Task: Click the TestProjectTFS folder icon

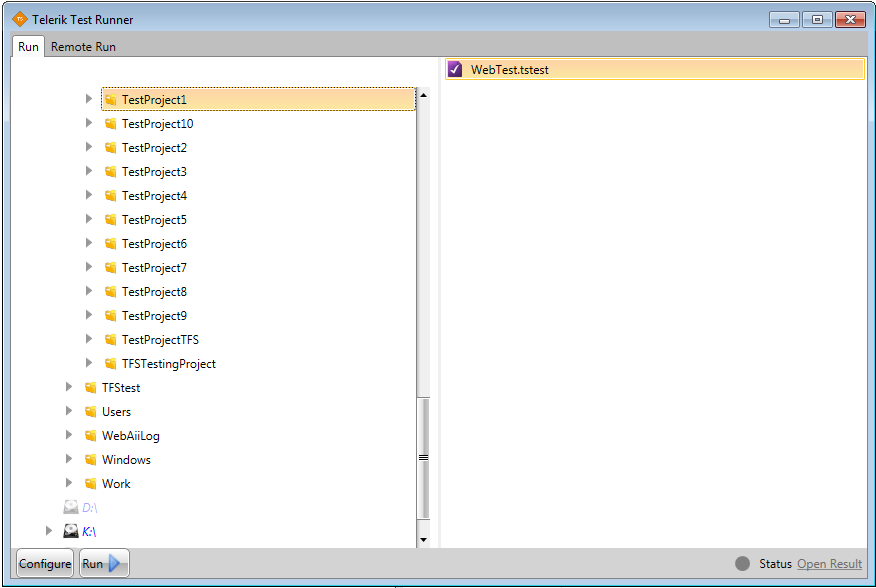Action: pyautogui.click(x=111, y=340)
